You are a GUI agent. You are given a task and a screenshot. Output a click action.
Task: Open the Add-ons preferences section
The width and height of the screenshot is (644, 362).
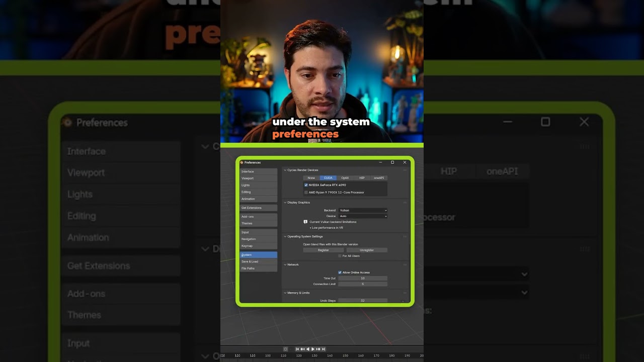pos(259,217)
